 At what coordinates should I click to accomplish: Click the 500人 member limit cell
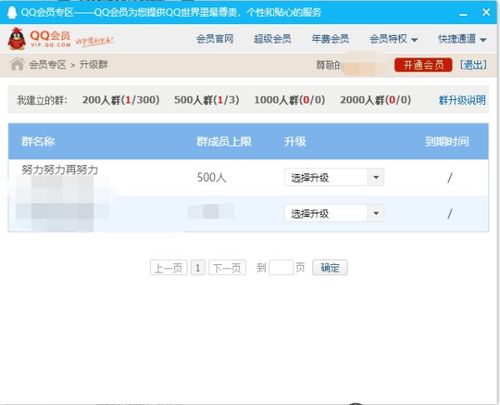[212, 177]
